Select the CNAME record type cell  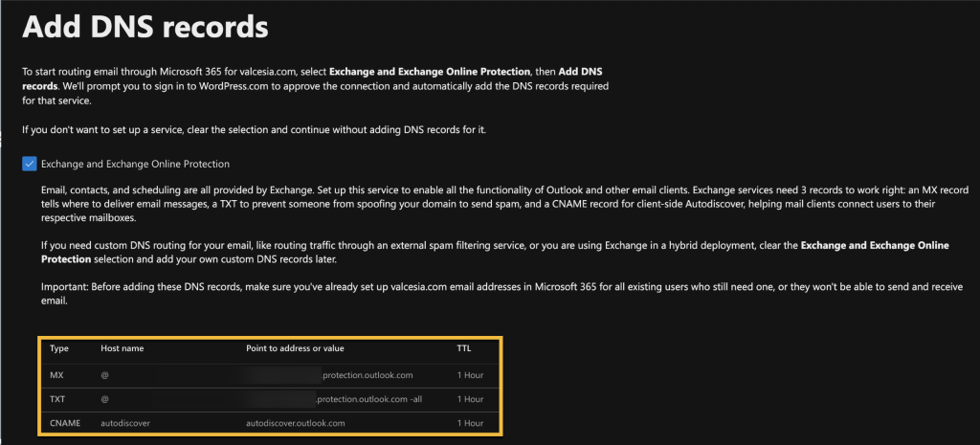click(x=65, y=422)
